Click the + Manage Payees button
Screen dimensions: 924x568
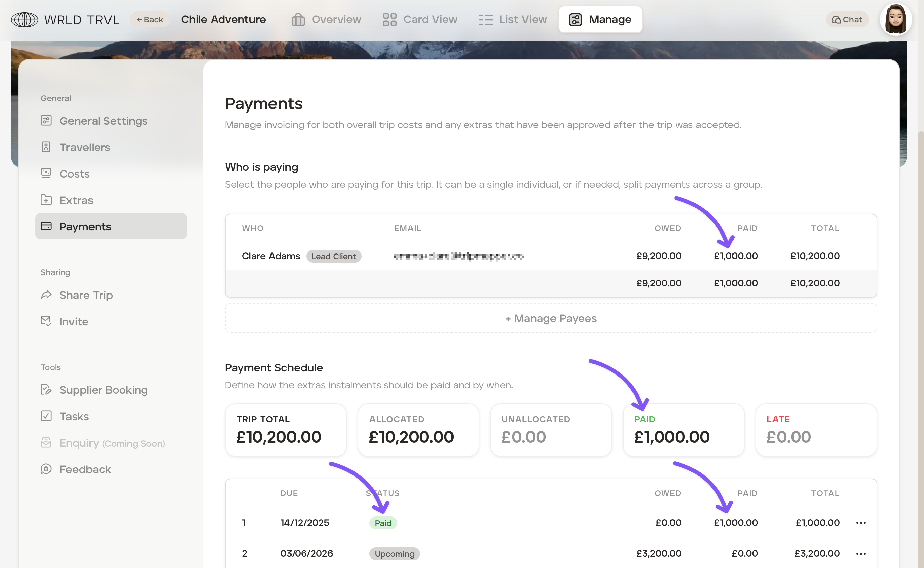click(551, 318)
